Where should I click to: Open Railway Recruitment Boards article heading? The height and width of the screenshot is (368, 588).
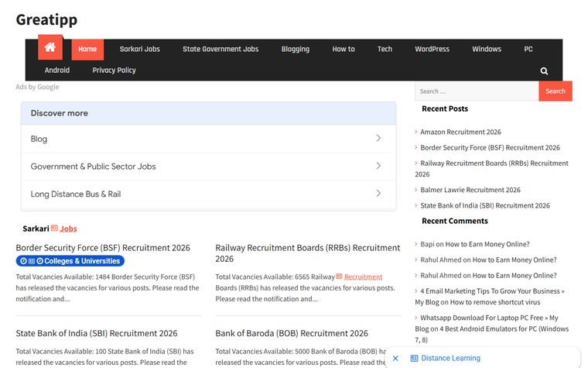(x=307, y=253)
